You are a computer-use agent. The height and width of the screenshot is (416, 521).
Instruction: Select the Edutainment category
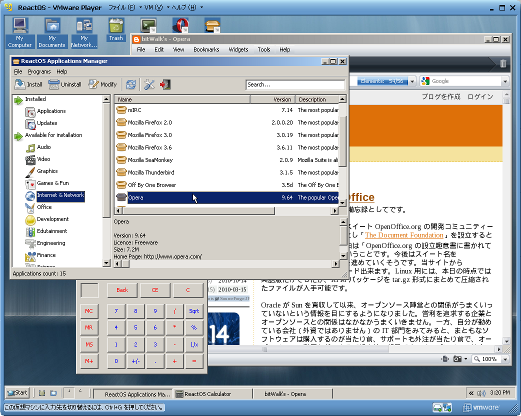52,231
